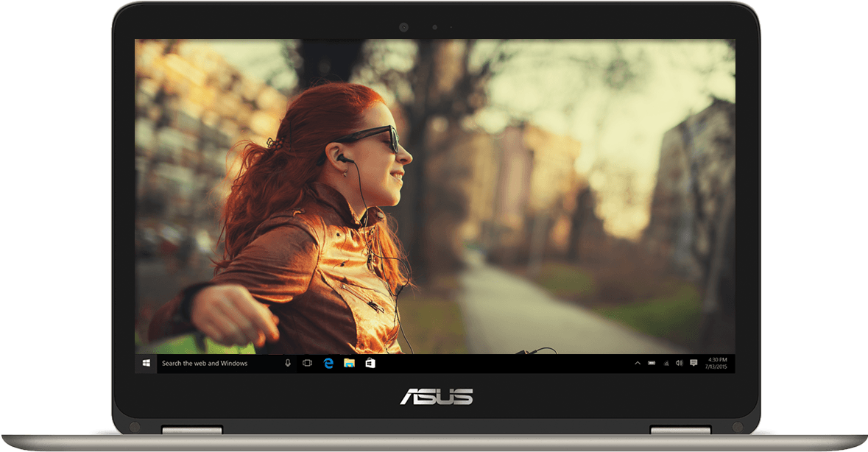The height and width of the screenshot is (452, 868).
Task: Launch the Windows Store app
Action: coord(370,363)
